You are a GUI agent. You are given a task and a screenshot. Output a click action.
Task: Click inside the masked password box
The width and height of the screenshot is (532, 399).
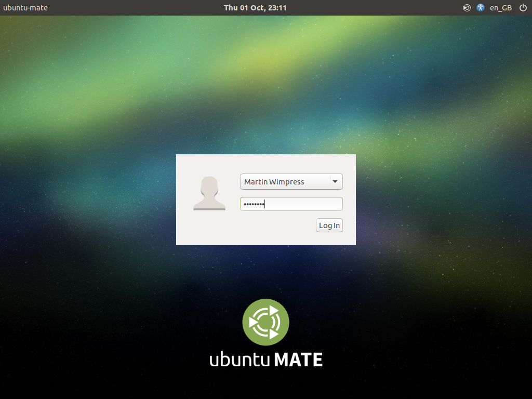pyautogui.click(x=291, y=204)
